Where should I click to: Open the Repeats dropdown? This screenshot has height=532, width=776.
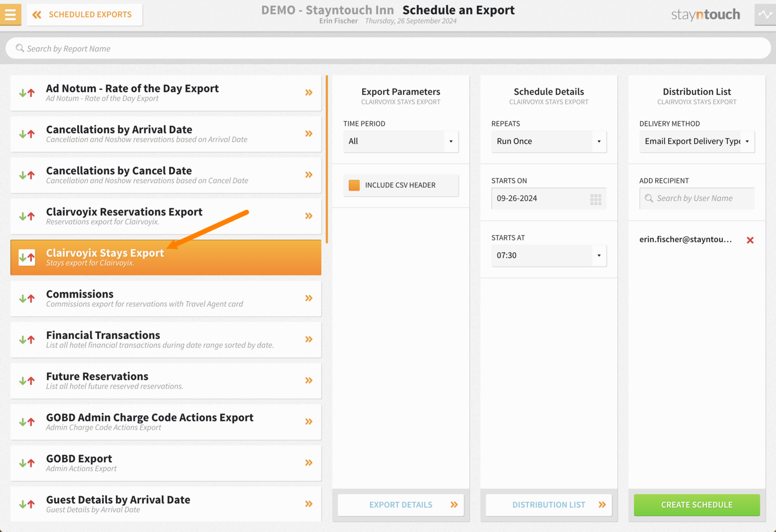pyautogui.click(x=549, y=141)
